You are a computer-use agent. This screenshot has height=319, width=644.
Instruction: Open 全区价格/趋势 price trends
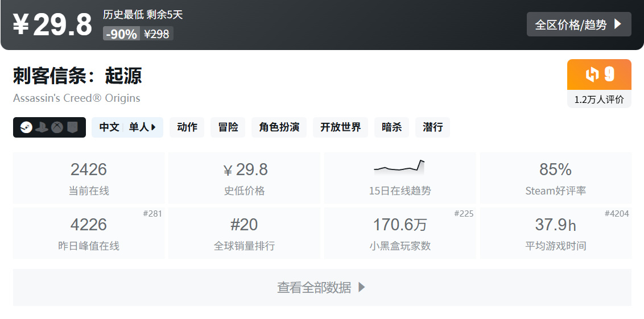pos(579,24)
